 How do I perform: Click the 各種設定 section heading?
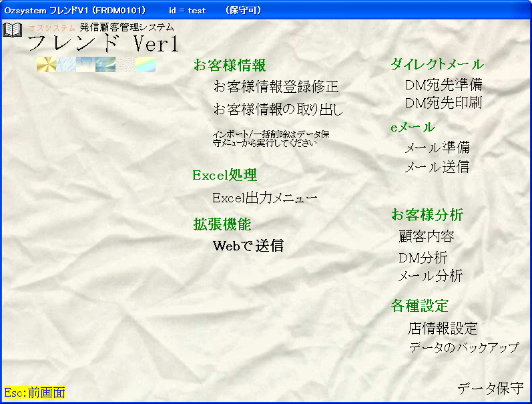(420, 306)
